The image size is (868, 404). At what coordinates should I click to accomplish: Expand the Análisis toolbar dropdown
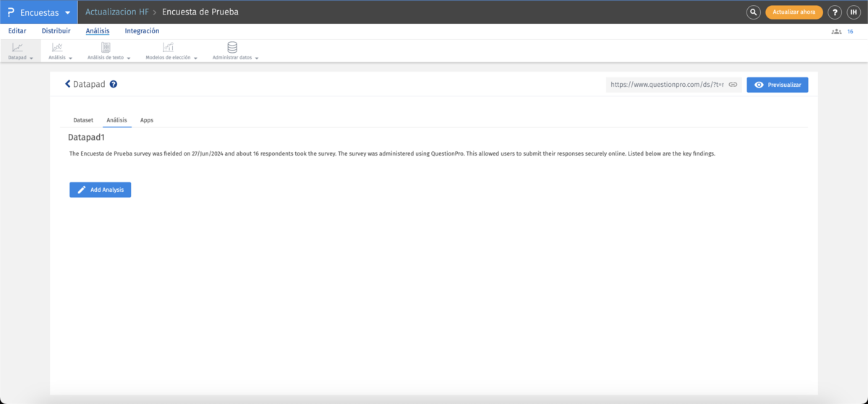coord(71,58)
